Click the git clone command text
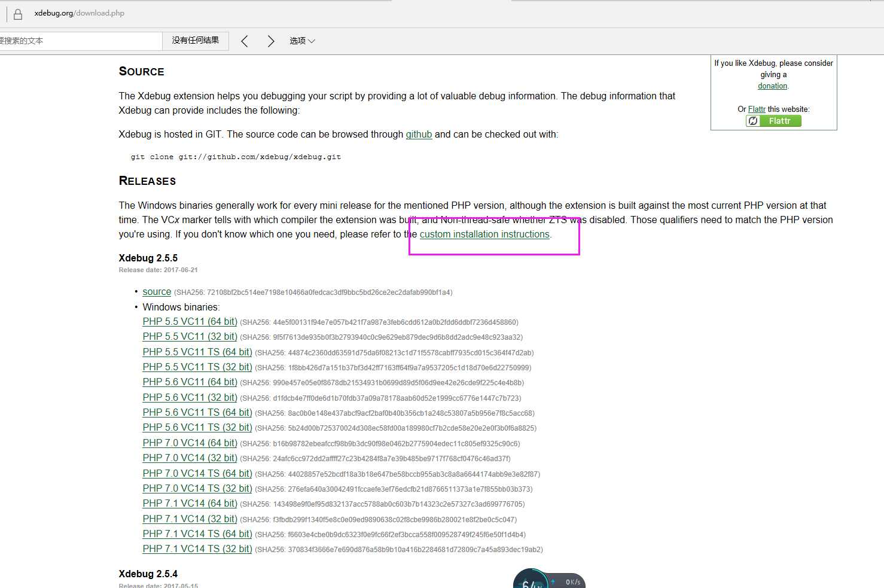The height and width of the screenshot is (588, 884). pos(236,157)
